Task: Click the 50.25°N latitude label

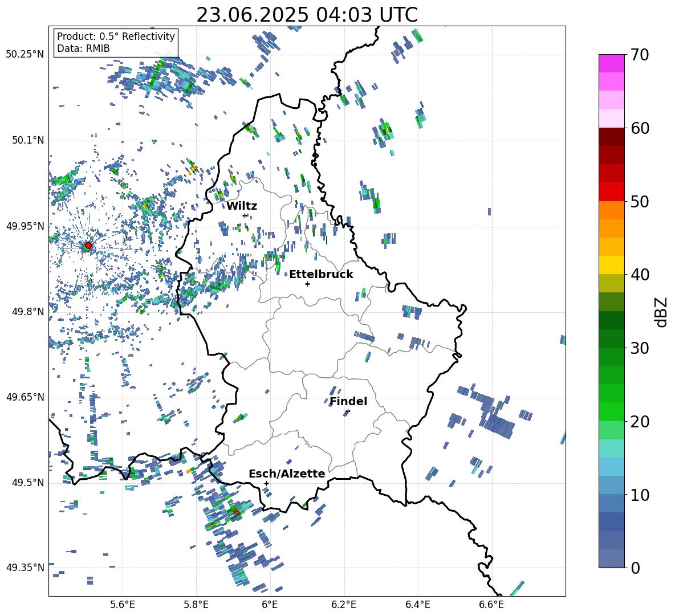Action: [25, 55]
